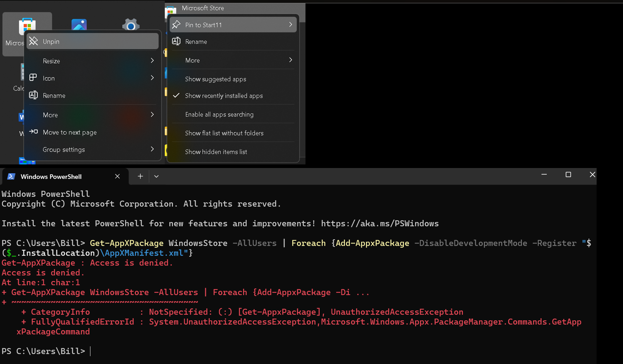Image resolution: width=623 pixels, height=364 pixels.
Task: Toggle Enable all apps searching
Action: tap(219, 114)
